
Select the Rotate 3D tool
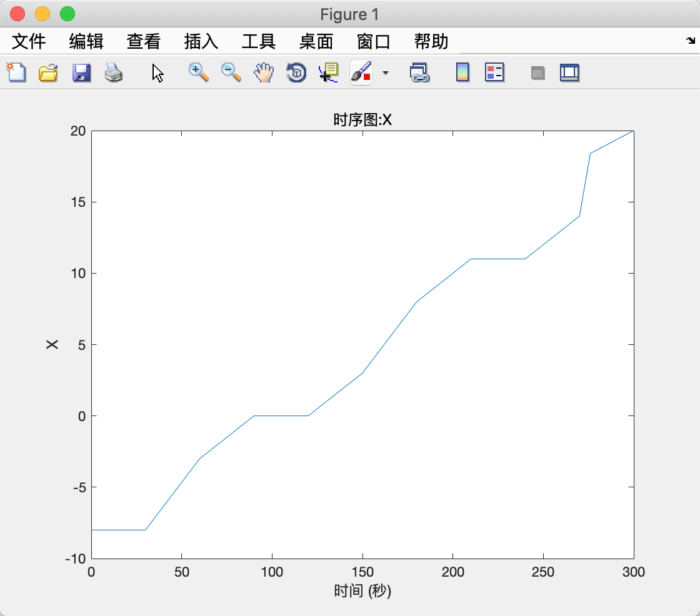coord(296,72)
